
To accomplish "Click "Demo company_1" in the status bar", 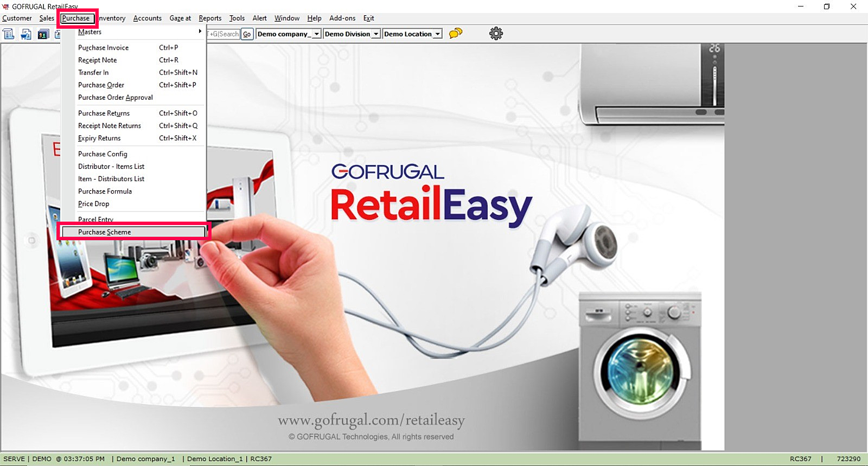I will click(x=145, y=459).
